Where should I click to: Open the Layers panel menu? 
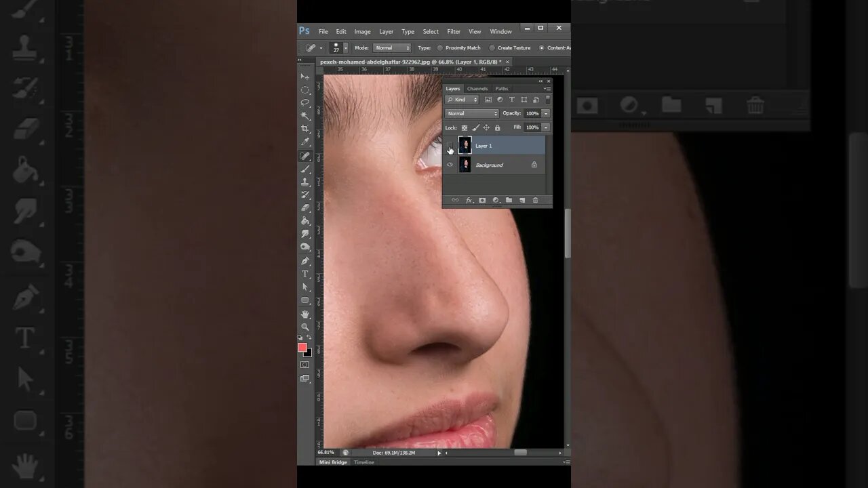pyautogui.click(x=547, y=88)
